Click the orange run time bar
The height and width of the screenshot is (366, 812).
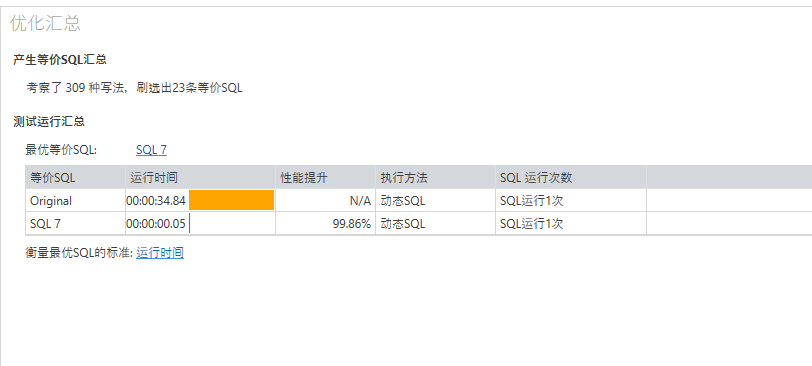(x=231, y=200)
